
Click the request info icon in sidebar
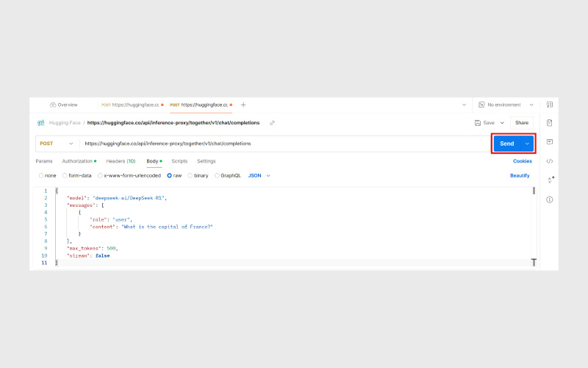[549, 199]
